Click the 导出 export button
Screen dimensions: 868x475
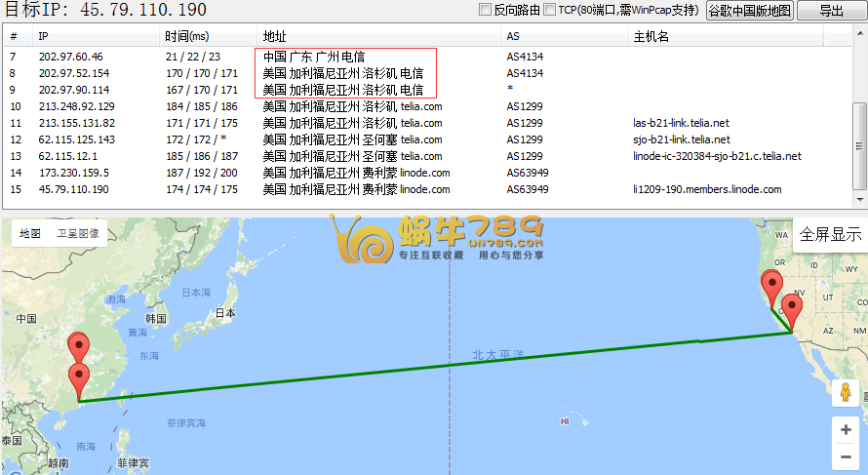(831, 11)
